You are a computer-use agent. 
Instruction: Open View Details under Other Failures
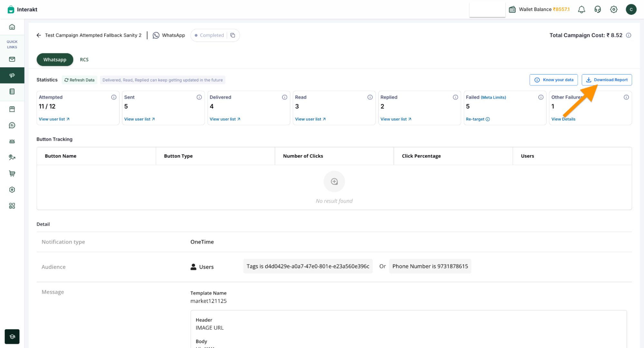(x=563, y=119)
